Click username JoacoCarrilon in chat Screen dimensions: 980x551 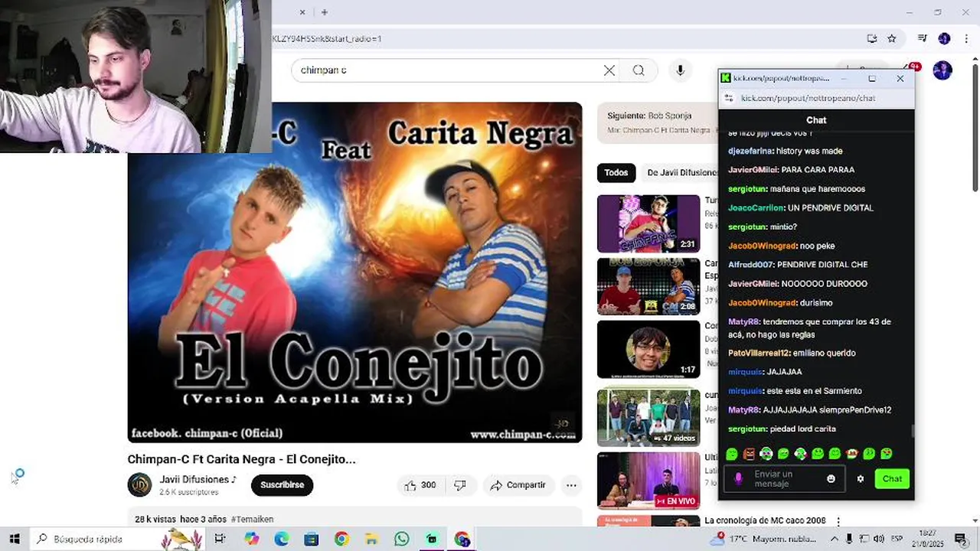756,208
